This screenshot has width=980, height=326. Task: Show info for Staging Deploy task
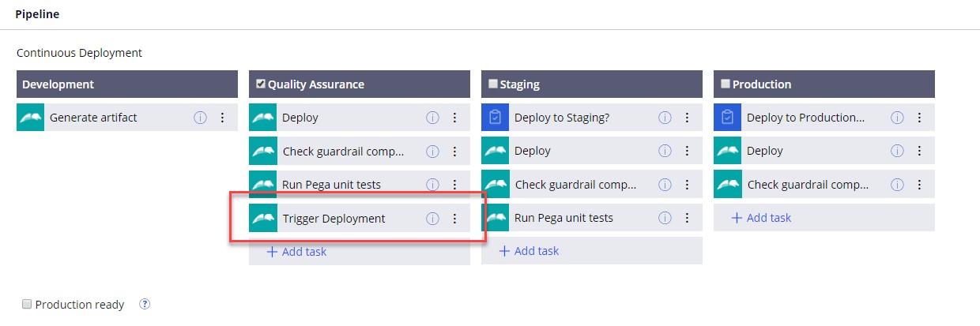[665, 152]
